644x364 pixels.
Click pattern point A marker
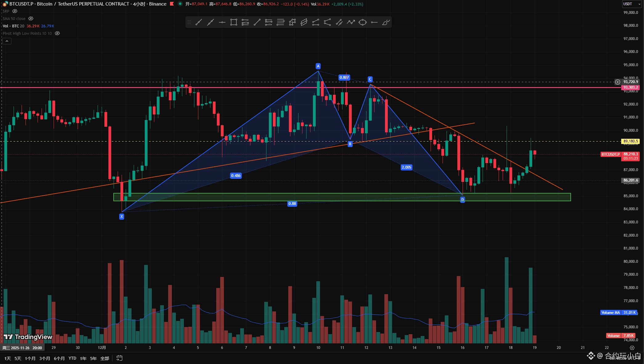pos(318,66)
